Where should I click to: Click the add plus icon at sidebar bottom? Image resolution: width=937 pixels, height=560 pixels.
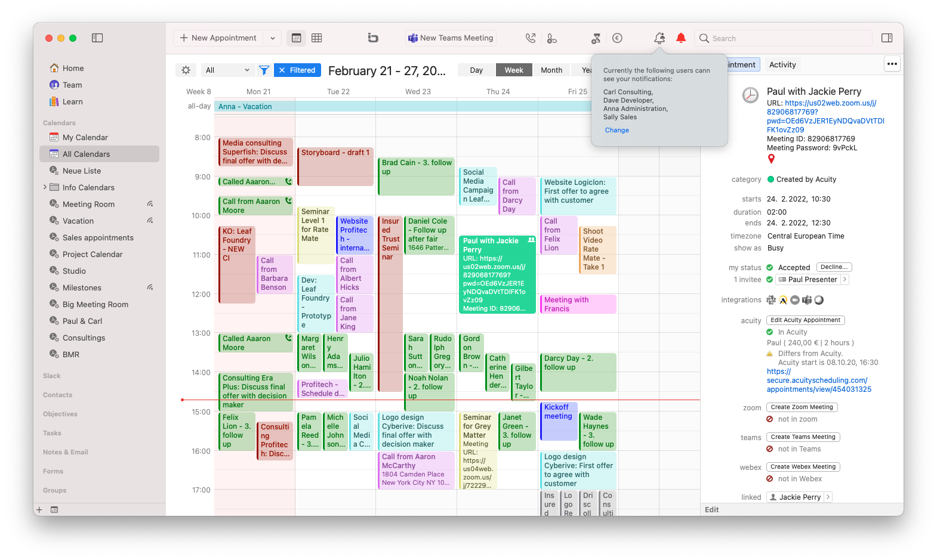pyautogui.click(x=39, y=510)
